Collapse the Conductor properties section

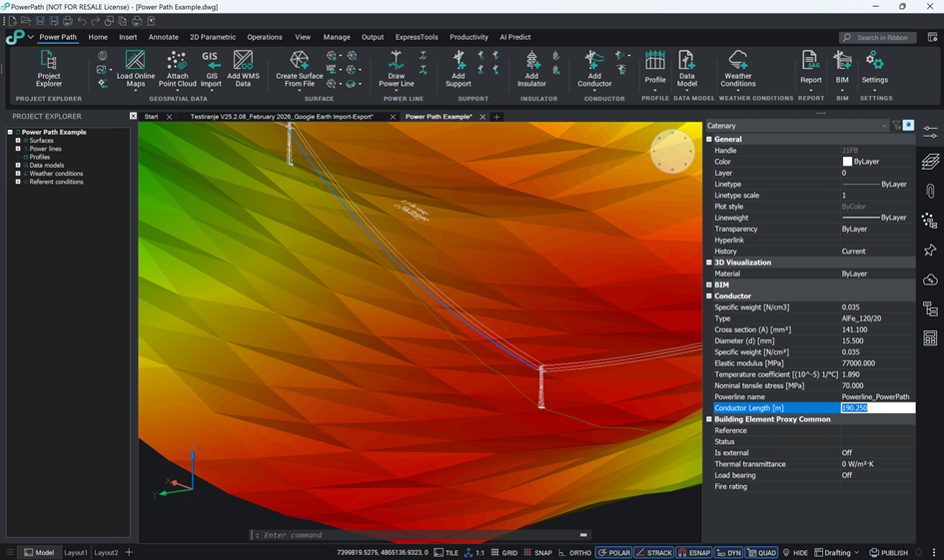click(709, 296)
